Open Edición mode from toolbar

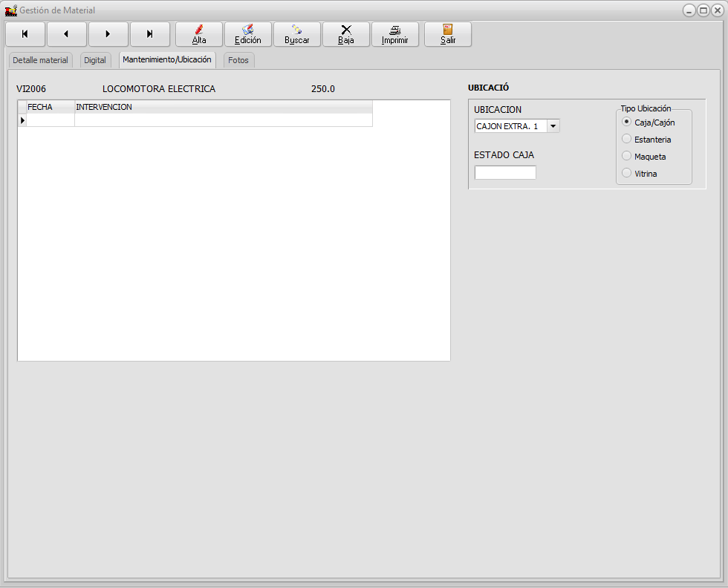(x=248, y=34)
